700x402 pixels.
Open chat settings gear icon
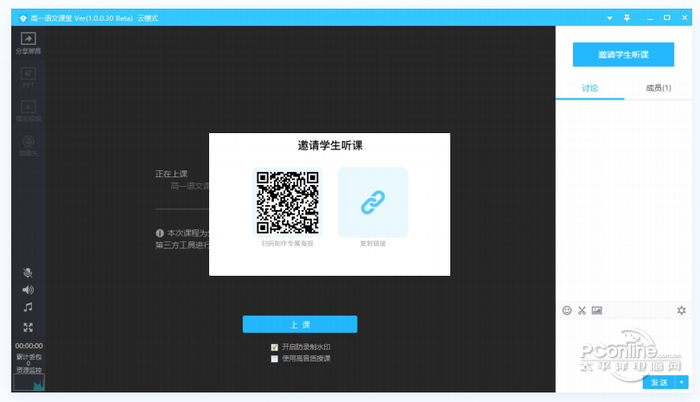tap(681, 310)
